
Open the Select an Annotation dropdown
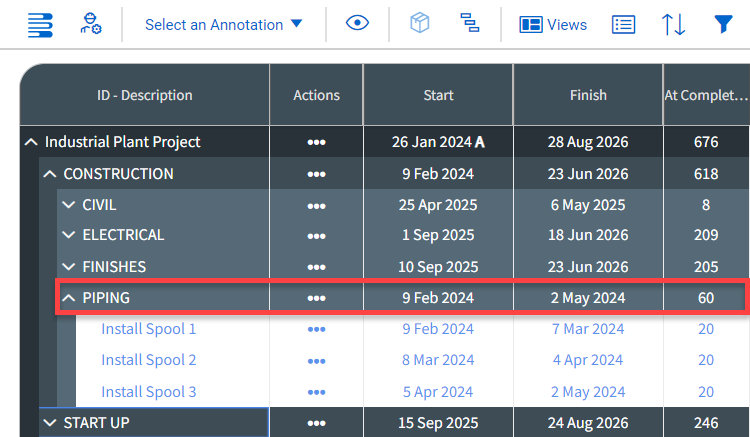tap(223, 24)
